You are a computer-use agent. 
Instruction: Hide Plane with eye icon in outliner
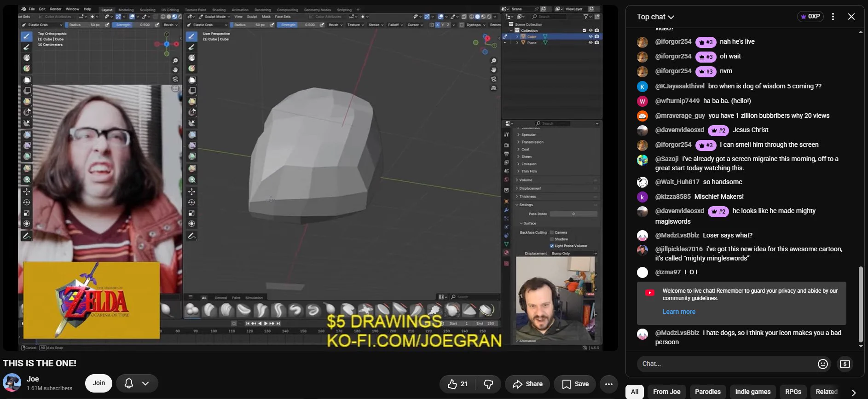(590, 42)
